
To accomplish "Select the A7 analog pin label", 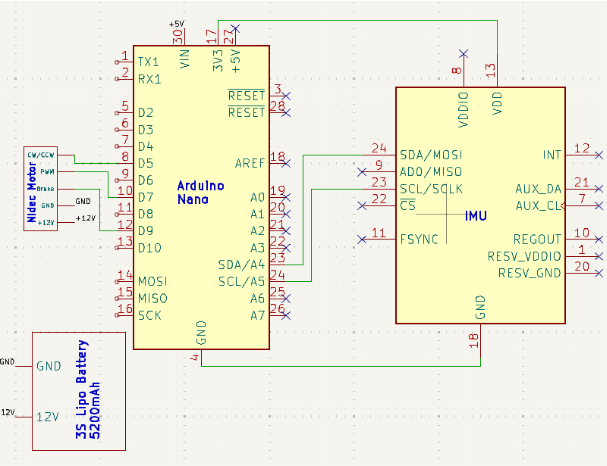I will pyautogui.click(x=257, y=316).
